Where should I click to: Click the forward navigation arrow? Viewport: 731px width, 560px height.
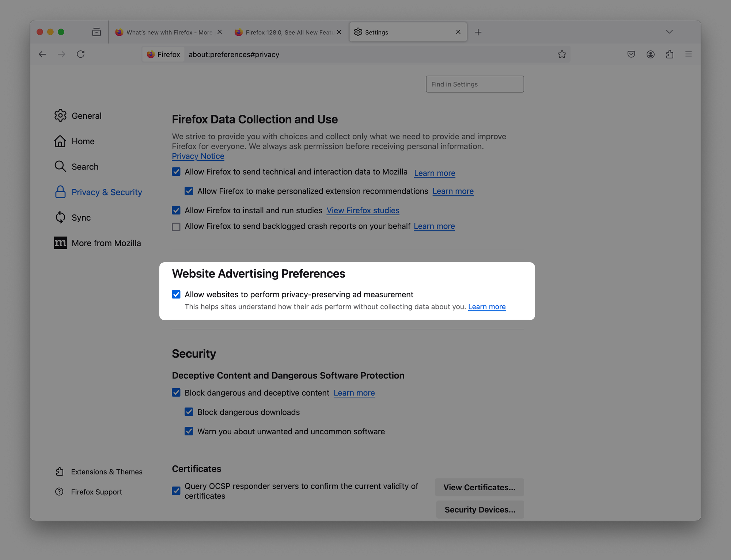click(61, 54)
